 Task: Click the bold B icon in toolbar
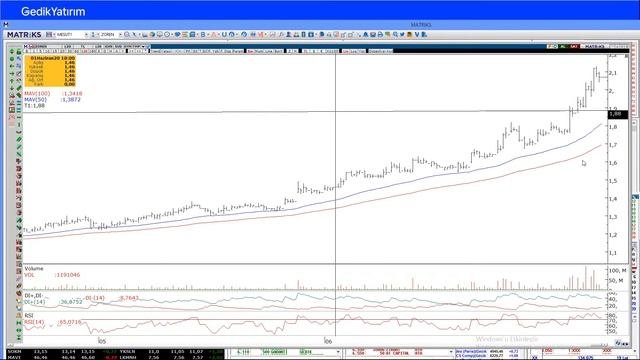pyautogui.click(x=203, y=35)
